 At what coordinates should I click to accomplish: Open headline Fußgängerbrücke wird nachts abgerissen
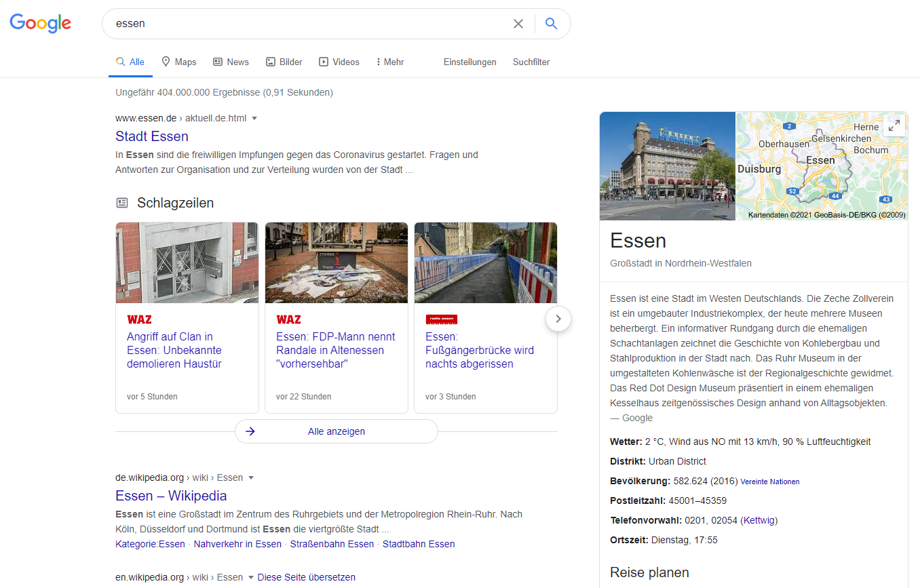[480, 350]
